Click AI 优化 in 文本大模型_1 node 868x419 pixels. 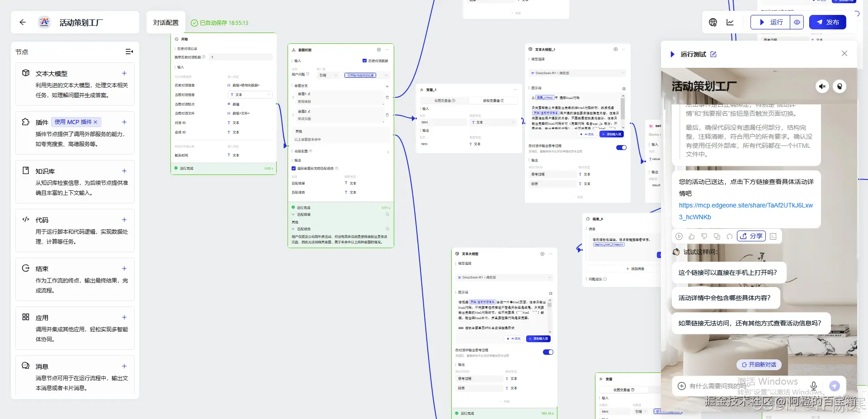[587, 134]
